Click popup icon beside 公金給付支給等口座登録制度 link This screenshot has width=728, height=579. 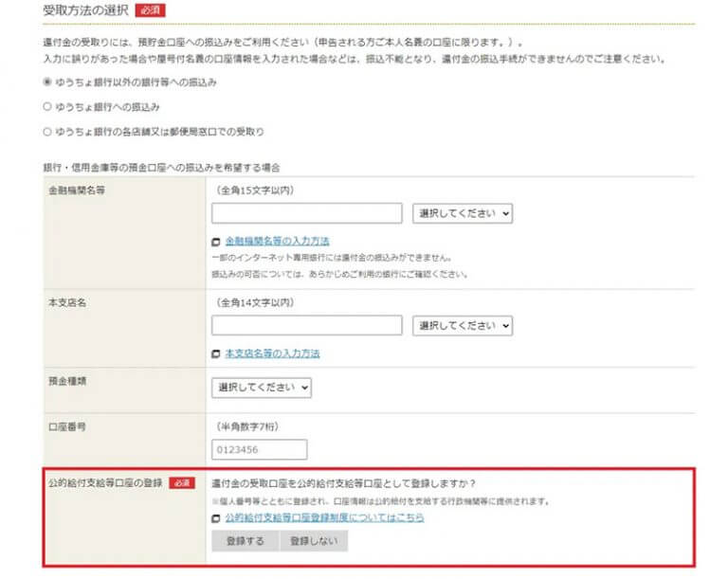tap(215, 518)
